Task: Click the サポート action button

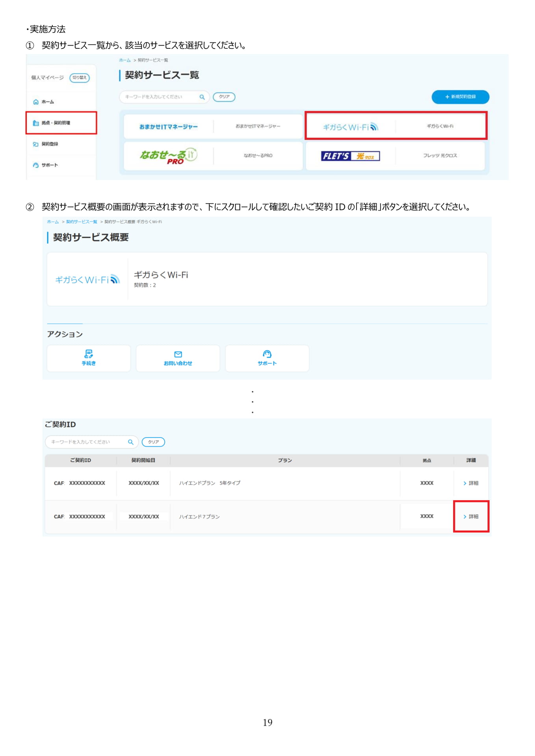Action: (x=267, y=358)
